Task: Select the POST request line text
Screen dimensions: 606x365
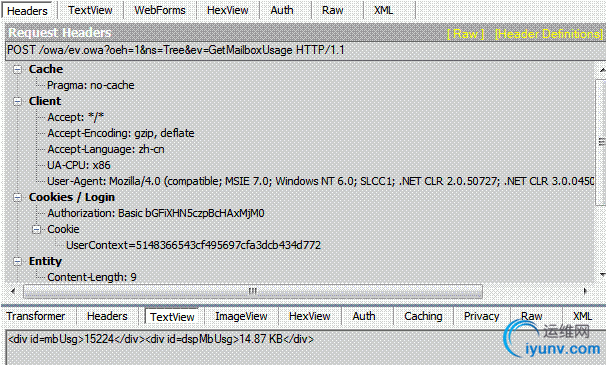Action: click(x=175, y=50)
